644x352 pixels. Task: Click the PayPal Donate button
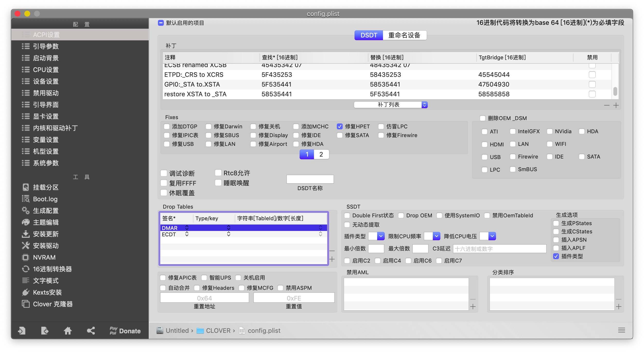[x=125, y=331]
